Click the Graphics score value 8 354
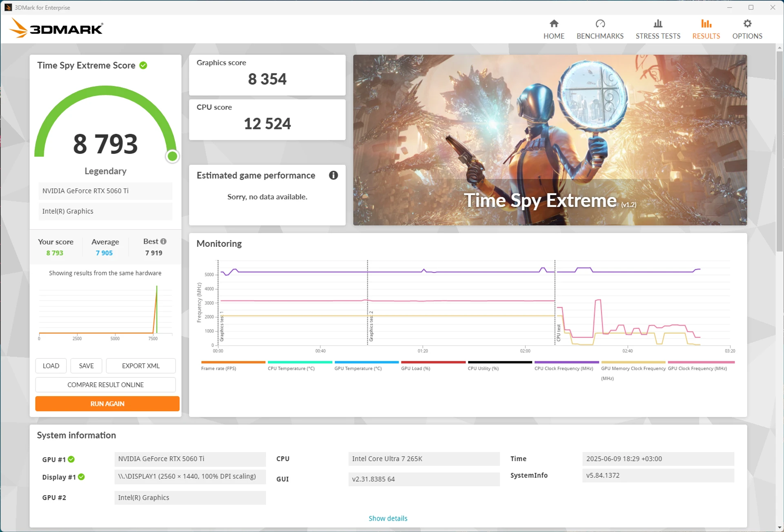The height and width of the screenshot is (532, 784). coord(267,79)
